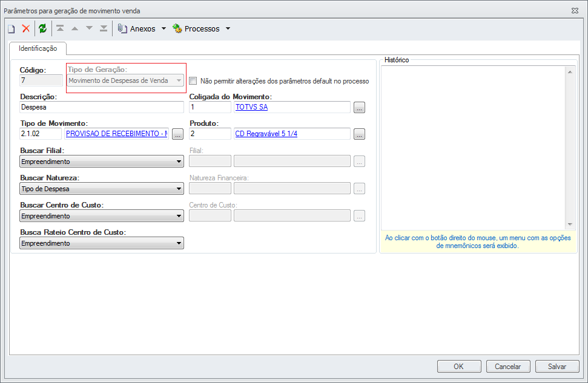Go to next record down arrow
This screenshot has width=588, height=383.
coord(89,28)
